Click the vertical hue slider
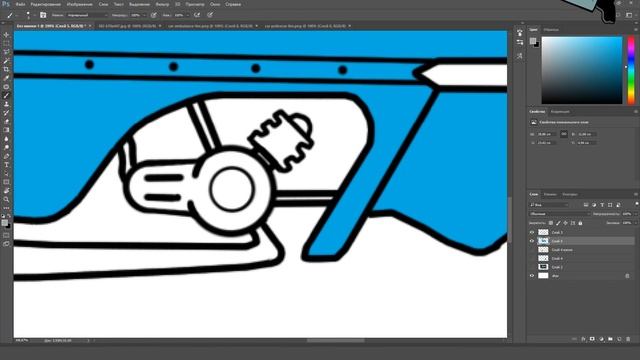This screenshot has height=360, width=640. tap(631, 70)
